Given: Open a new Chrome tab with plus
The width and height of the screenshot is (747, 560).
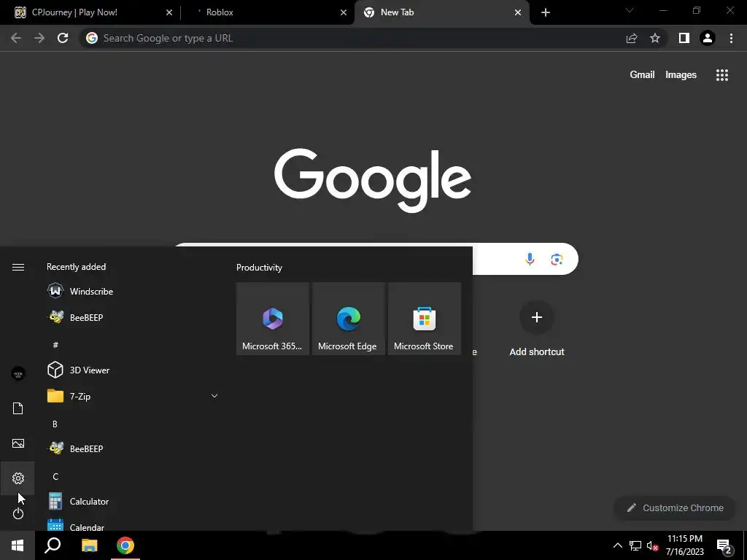Looking at the screenshot, I should 546,13.
